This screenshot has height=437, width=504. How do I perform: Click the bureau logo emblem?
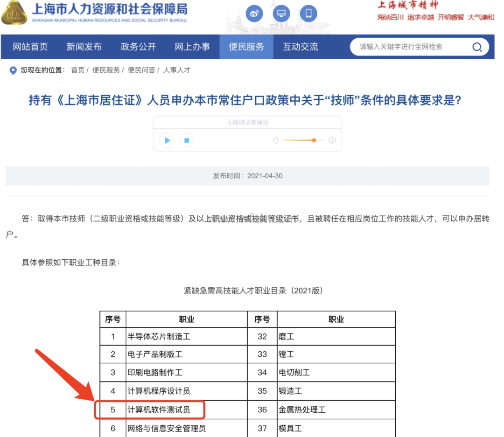click(14, 13)
